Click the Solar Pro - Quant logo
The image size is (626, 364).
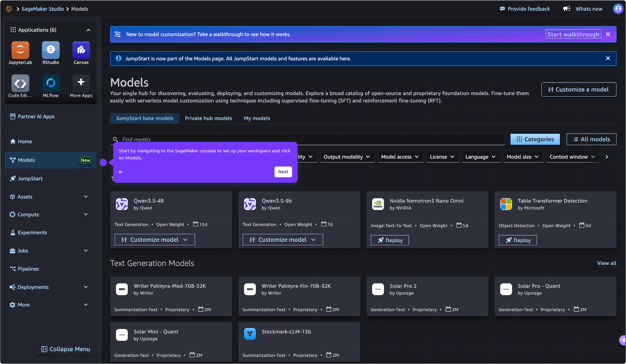[506, 289]
